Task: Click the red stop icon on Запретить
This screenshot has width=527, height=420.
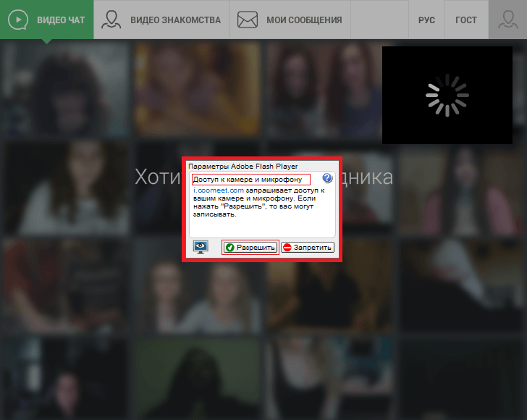Action: pos(287,248)
